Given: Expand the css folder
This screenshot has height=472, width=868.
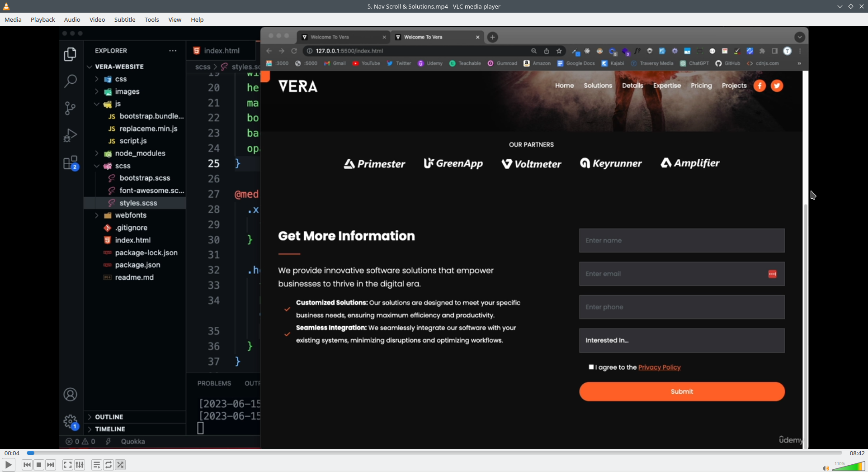Looking at the screenshot, I should (97, 79).
